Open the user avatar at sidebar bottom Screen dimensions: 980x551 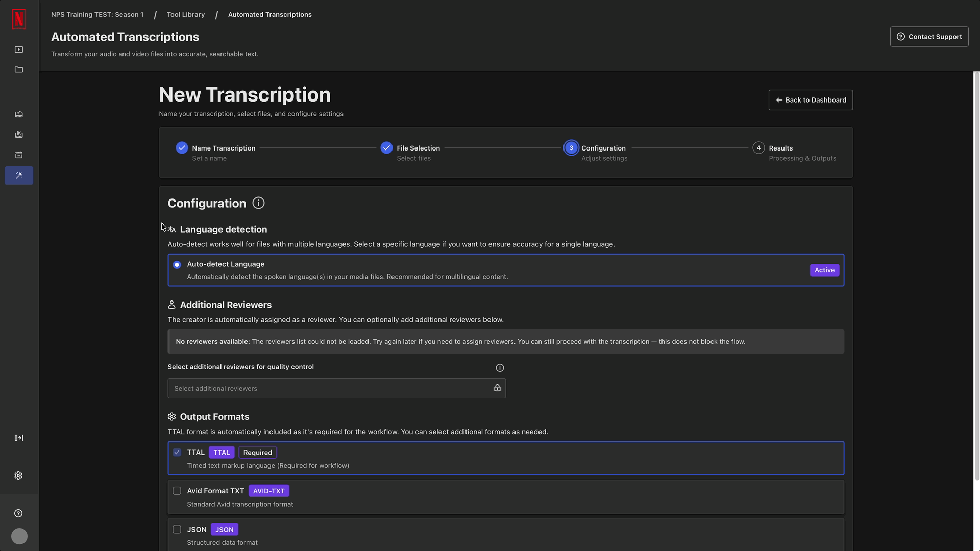19,536
